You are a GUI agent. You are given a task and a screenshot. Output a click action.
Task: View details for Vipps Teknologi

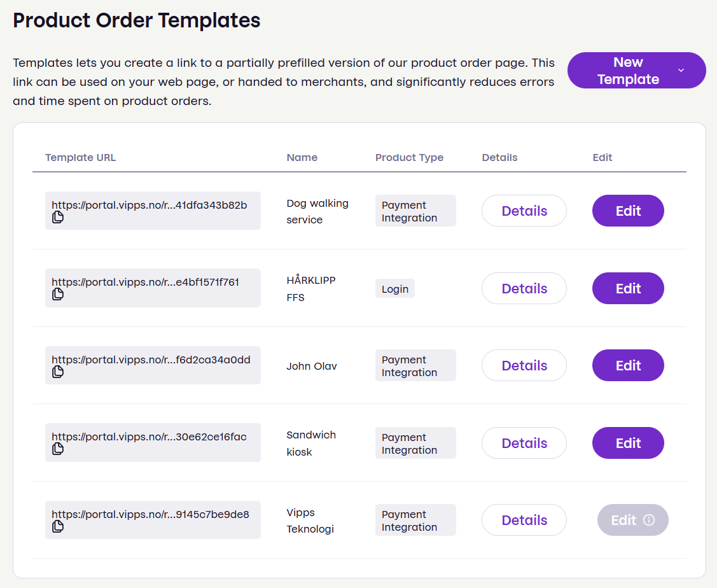(524, 520)
